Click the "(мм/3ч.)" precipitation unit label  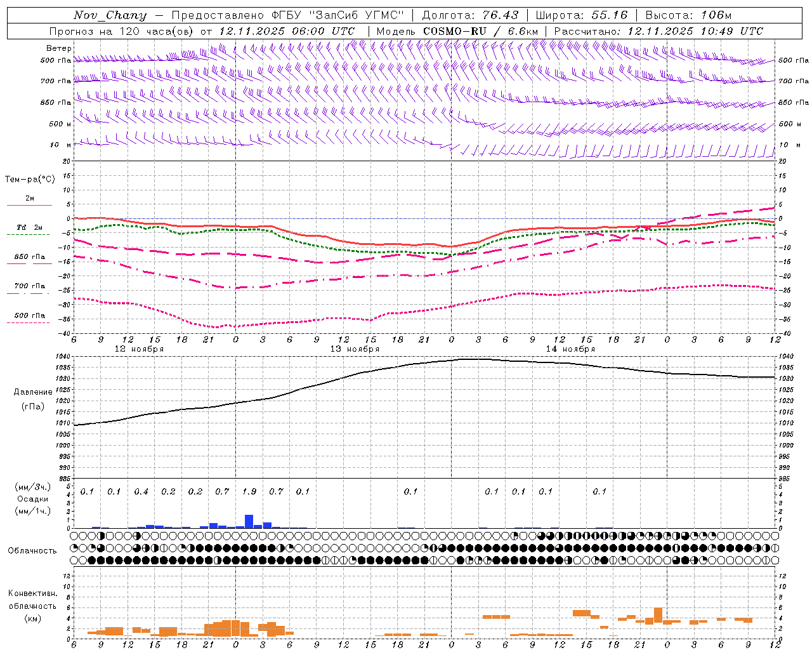pos(32,487)
